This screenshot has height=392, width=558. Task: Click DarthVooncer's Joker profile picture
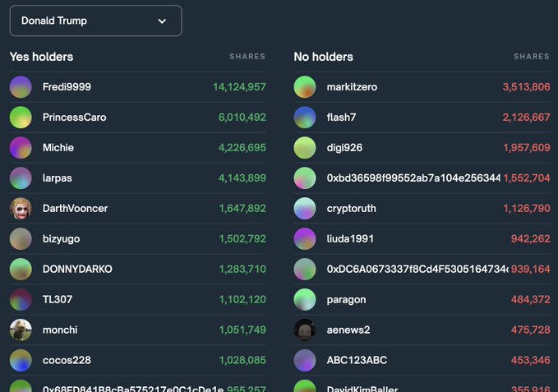pos(21,209)
